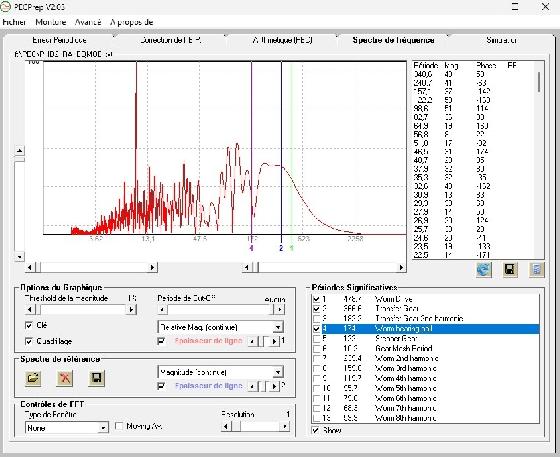The width and height of the screenshot is (560, 457).
Task: Open reference spectrum file with folder icon
Action: [x=33, y=378]
